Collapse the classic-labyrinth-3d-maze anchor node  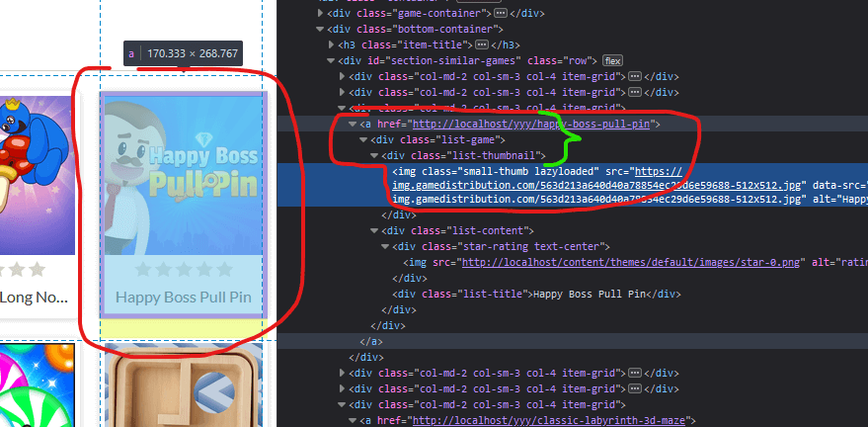point(353,421)
